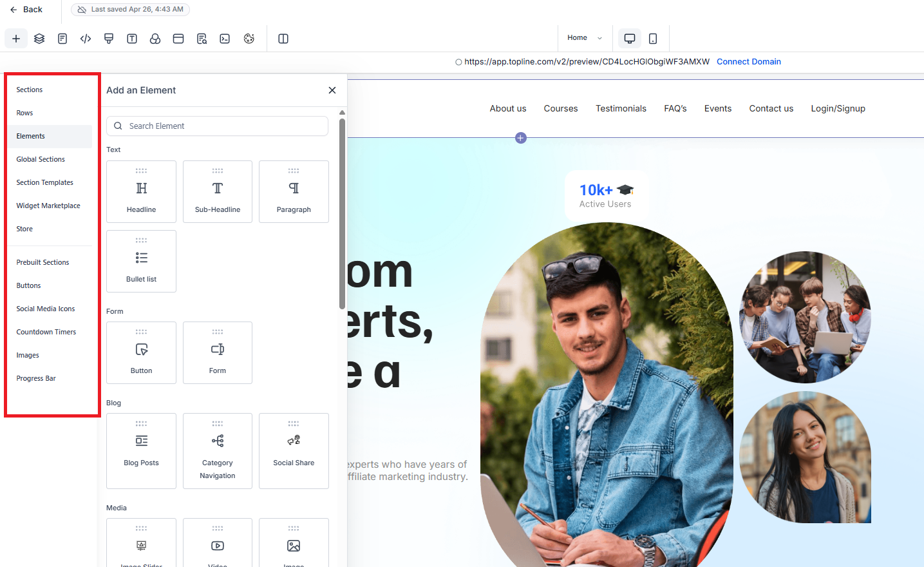Open Section Templates in sidebar
Image resolution: width=924 pixels, height=567 pixels.
point(44,182)
